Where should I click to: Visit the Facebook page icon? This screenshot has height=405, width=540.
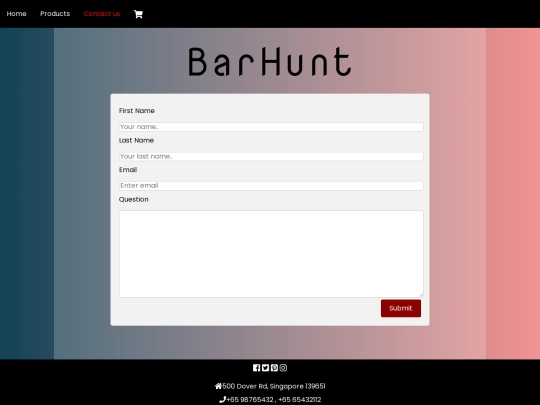pyautogui.click(x=256, y=368)
